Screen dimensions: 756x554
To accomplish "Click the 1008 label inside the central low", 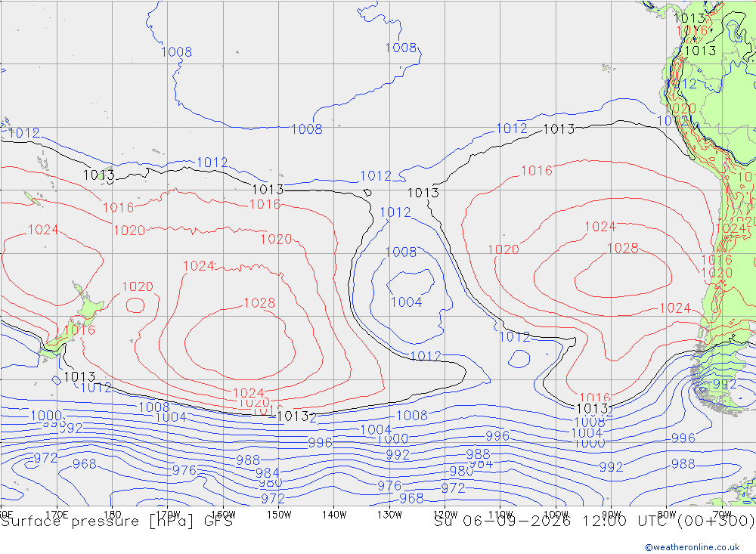I will pos(401,252).
